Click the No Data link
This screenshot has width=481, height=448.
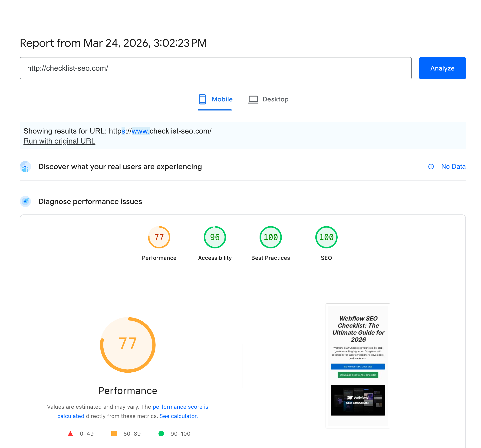pos(453,167)
